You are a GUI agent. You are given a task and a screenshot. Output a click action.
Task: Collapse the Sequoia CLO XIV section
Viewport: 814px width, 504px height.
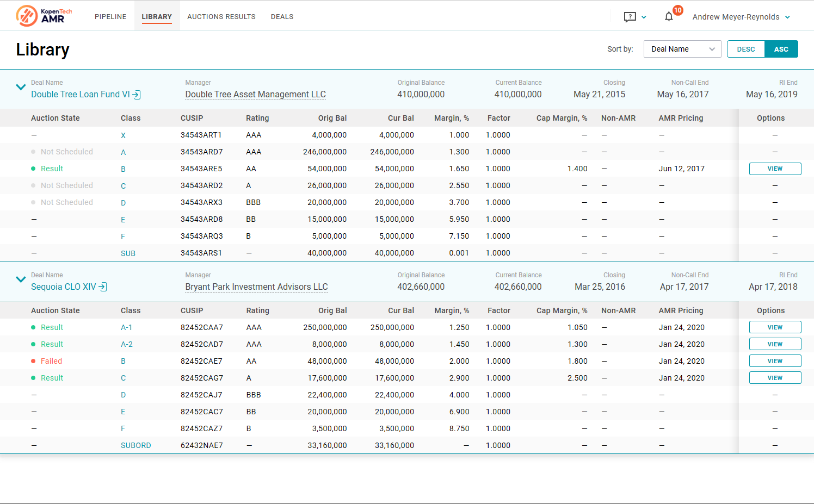pos(21,279)
